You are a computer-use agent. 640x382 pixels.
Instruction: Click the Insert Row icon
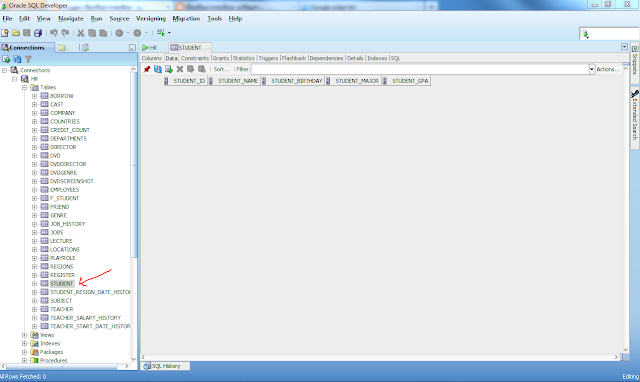[x=169, y=69]
